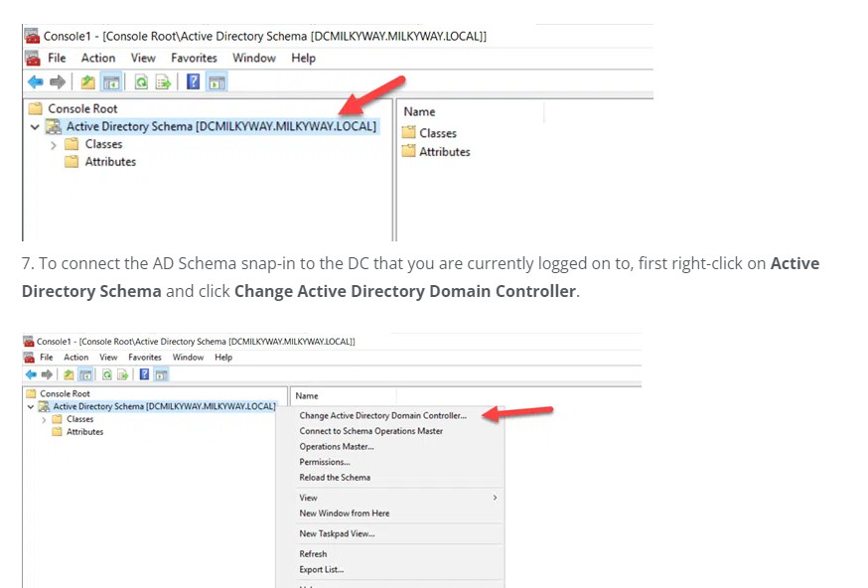
Task: Click the blue Help icon in top console
Action: [194, 82]
